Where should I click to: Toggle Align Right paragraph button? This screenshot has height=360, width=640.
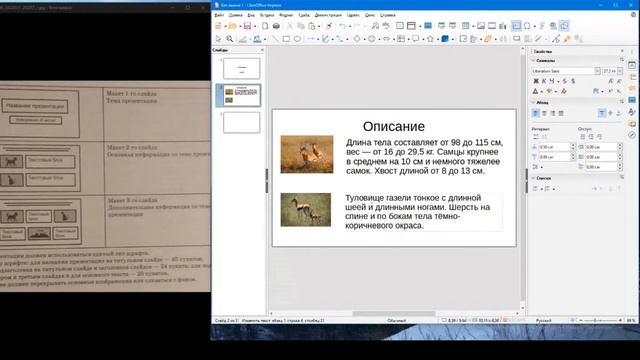(553, 113)
